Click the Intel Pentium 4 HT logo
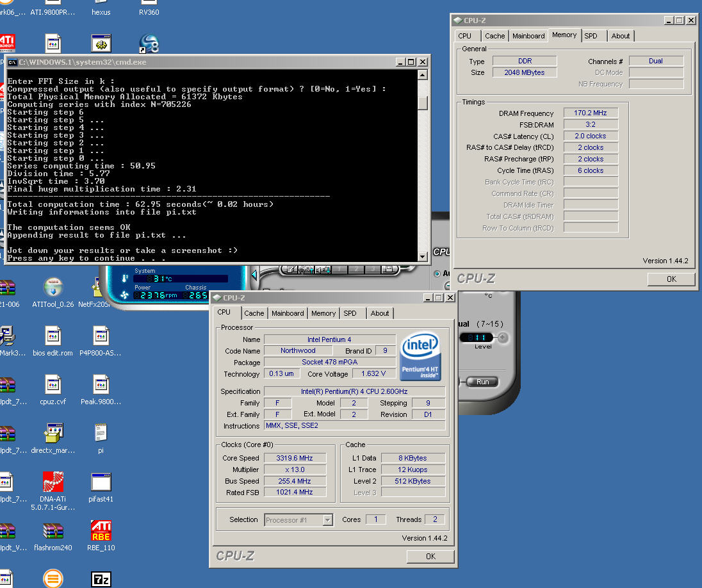Image resolution: width=702 pixels, height=588 pixels. [420, 357]
